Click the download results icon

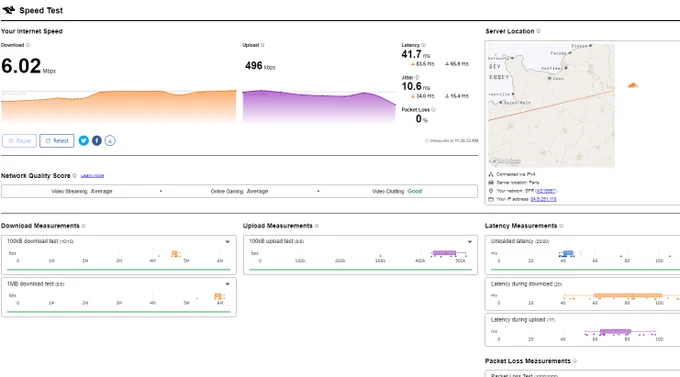(x=110, y=141)
